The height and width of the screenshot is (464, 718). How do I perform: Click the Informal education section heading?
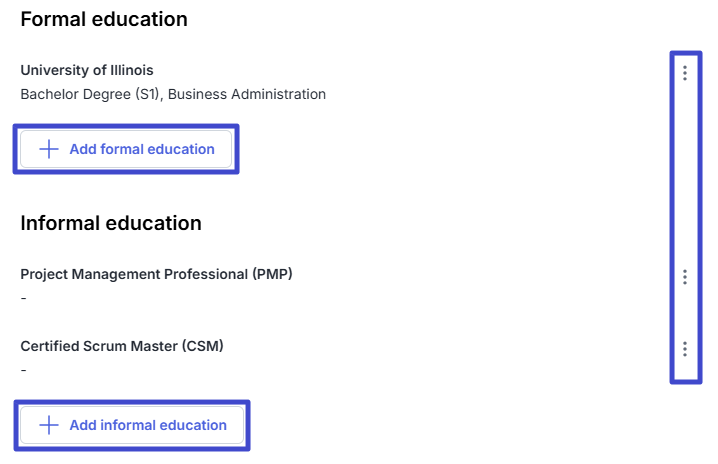111,223
